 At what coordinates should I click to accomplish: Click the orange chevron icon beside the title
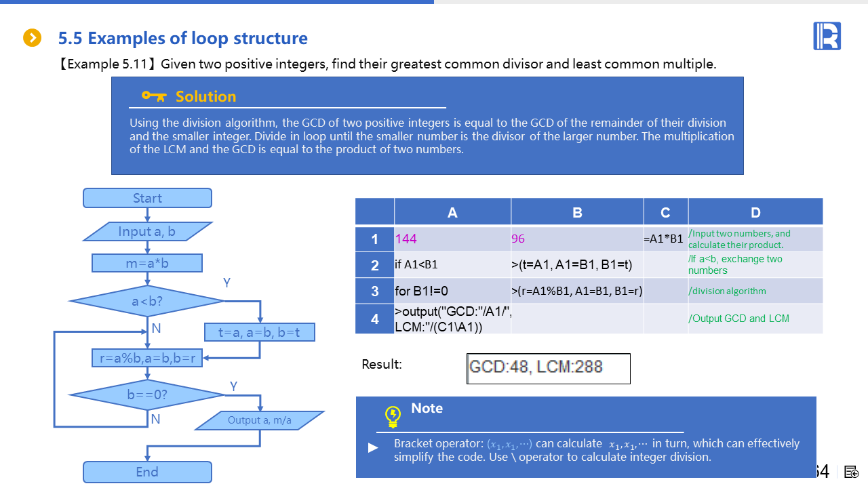32,38
